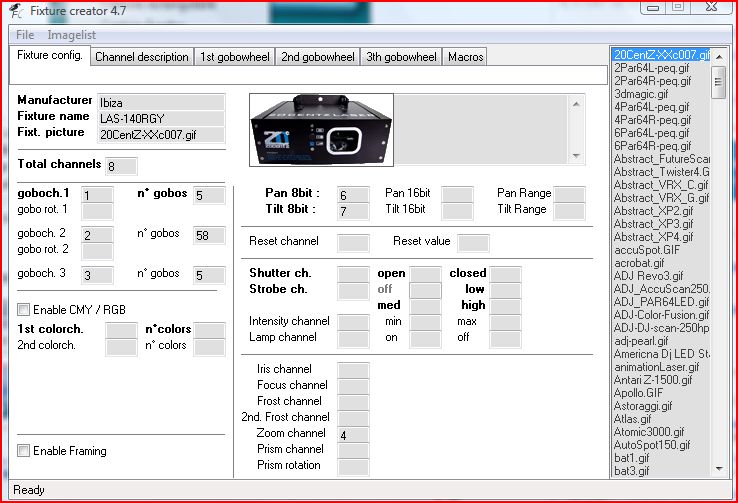Focus the Pan 8bit channel field
This screenshot has width=738, height=503.
[353, 194]
